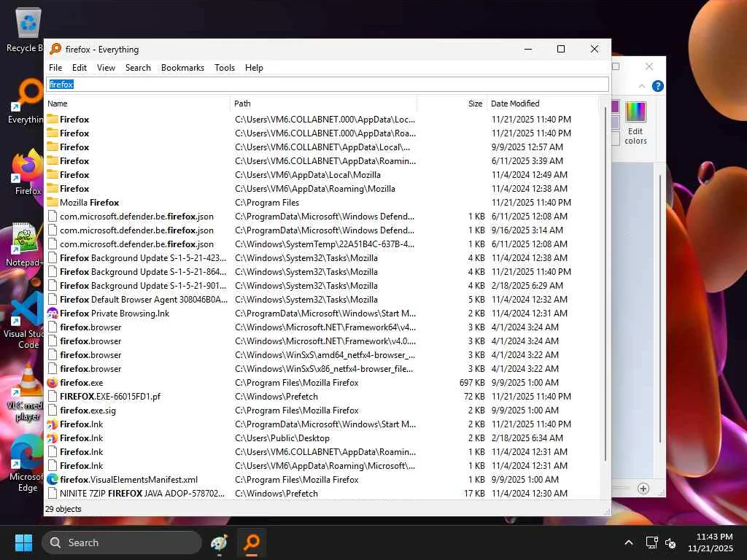Open Visual Studio Code desktop shortcut
This screenshot has width=747, height=560.
coord(25,322)
